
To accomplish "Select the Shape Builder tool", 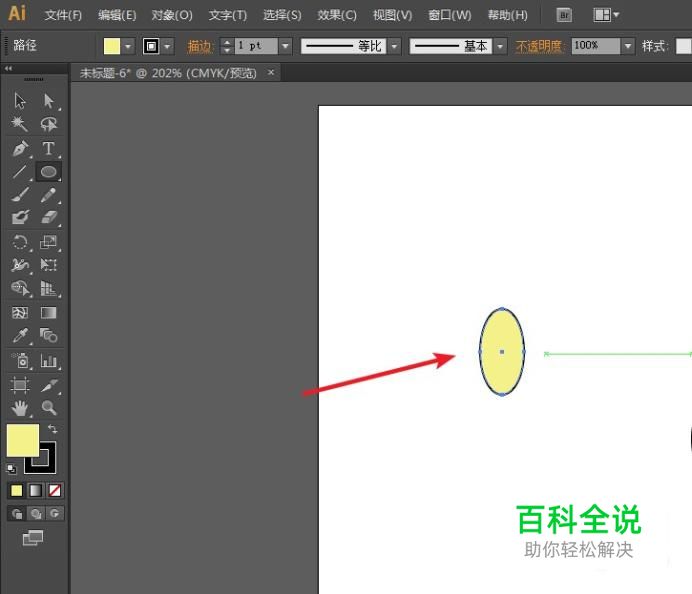I will 20,288.
